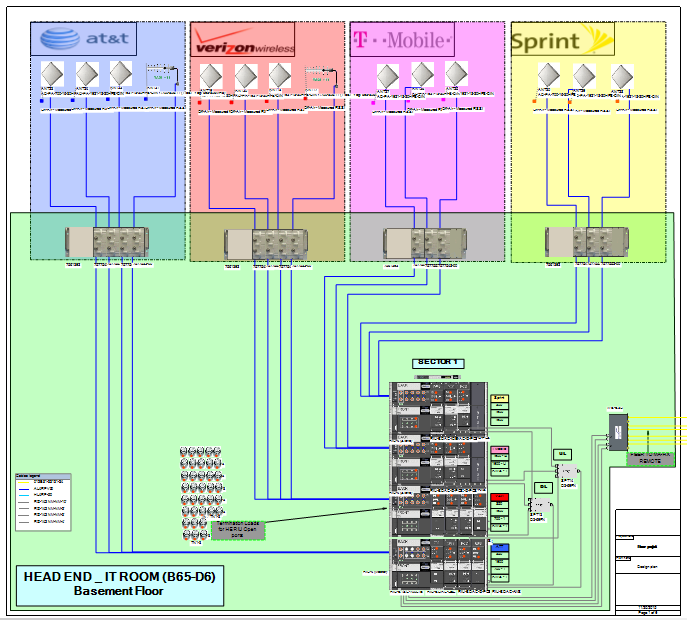This screenshot has height=620, width=687.
Task: Select middle antenna in Sprint section
Action: pyautogui.click(x=584, y=76)
